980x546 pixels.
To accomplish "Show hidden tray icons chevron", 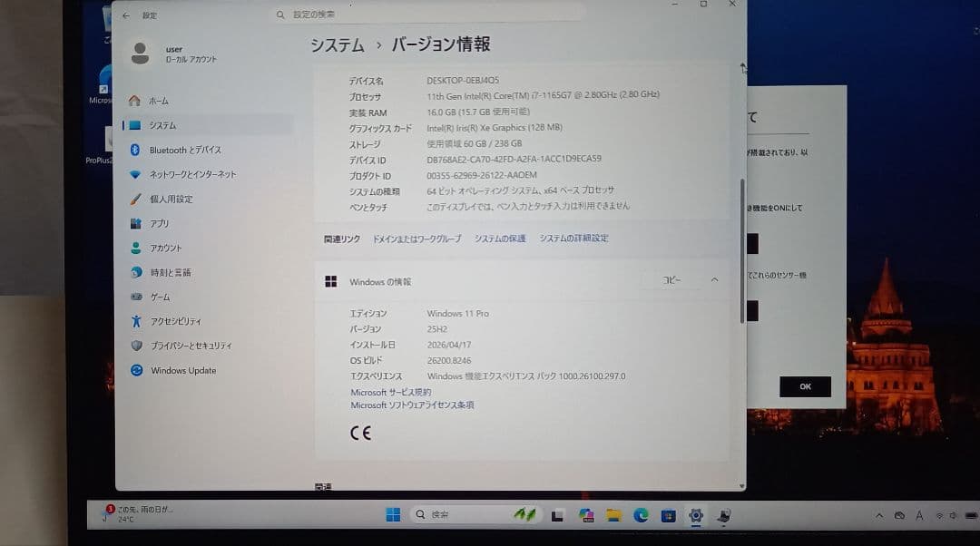I will point(879,515).
